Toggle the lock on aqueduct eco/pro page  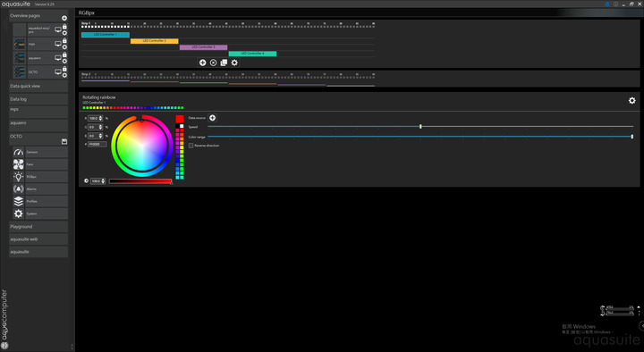pos(64,27)
